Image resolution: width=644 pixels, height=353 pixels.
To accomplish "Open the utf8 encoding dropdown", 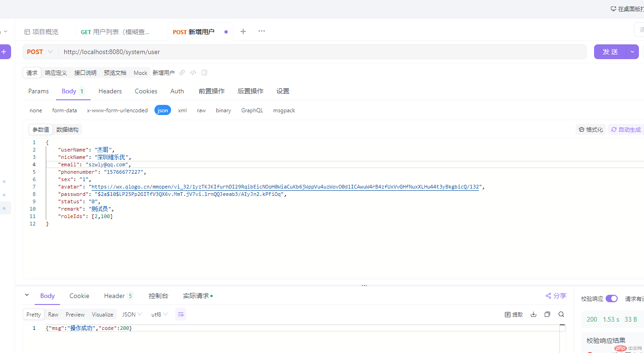I will coord(159,314).
